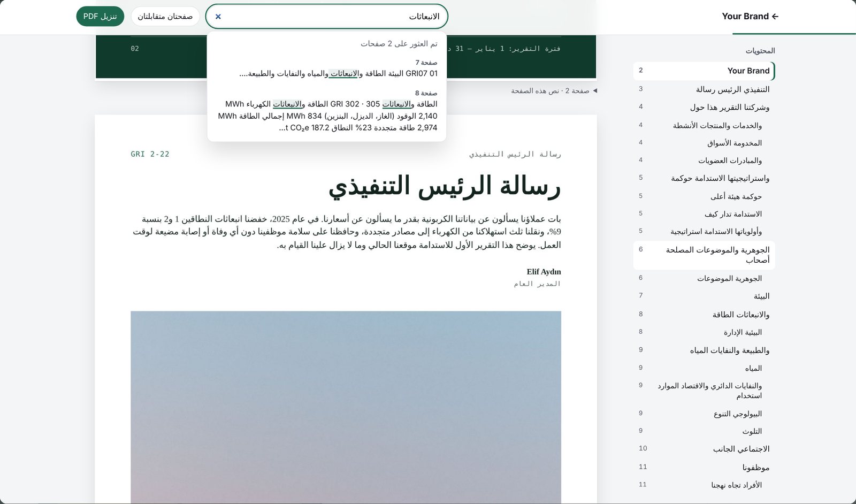Clear the search field with the X icon

[x=218, y=17]
